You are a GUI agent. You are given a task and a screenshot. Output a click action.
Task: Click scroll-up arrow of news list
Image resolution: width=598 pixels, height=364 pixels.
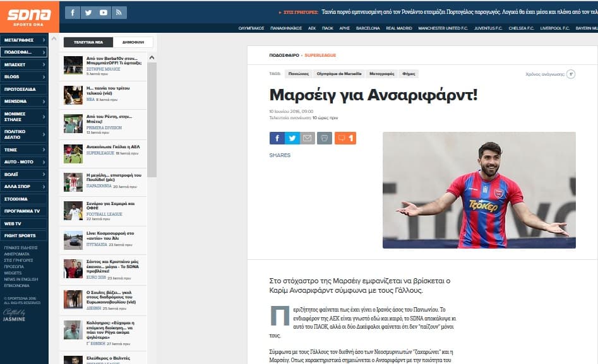(152, 57)
